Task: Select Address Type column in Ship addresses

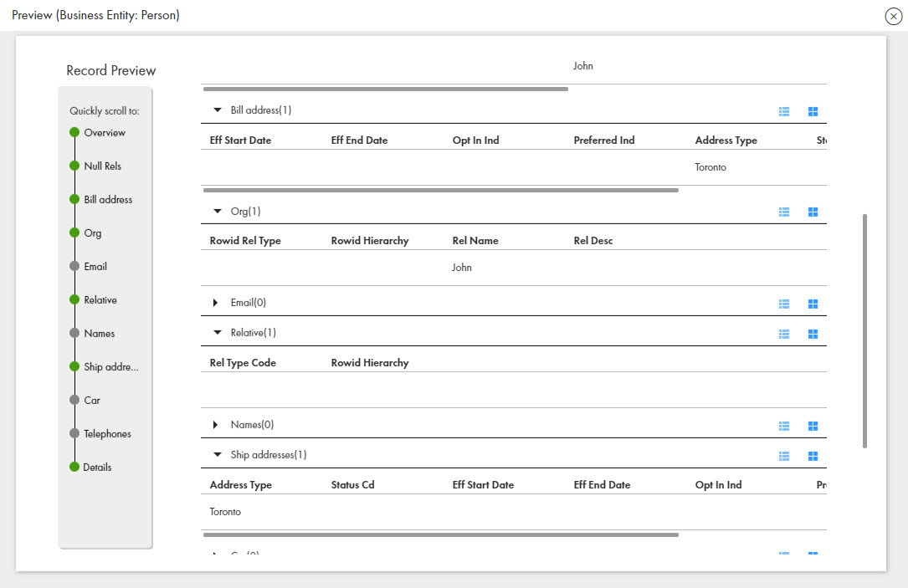Action: [240, 485]
